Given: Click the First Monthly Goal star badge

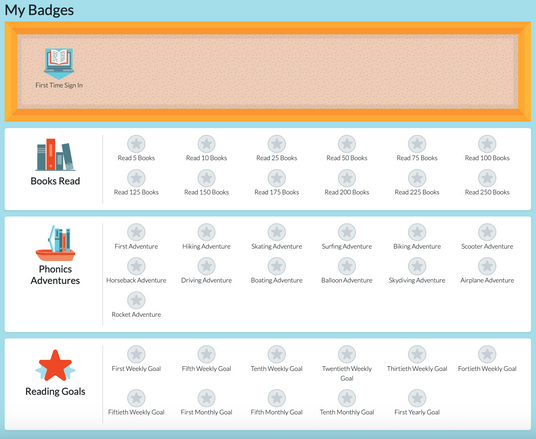Looking at the screenshot, I should [x=206, y=398].
